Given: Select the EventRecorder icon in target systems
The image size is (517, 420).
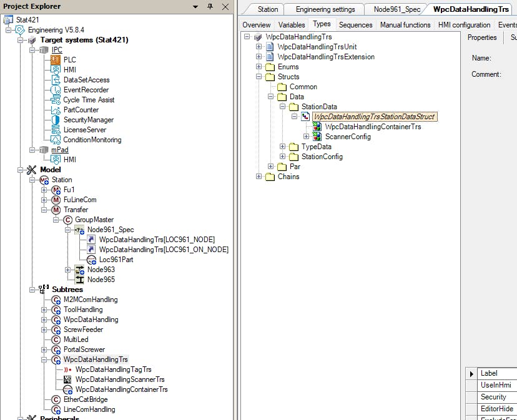Looking at the screenshot, I should click(x=55, y=90).
